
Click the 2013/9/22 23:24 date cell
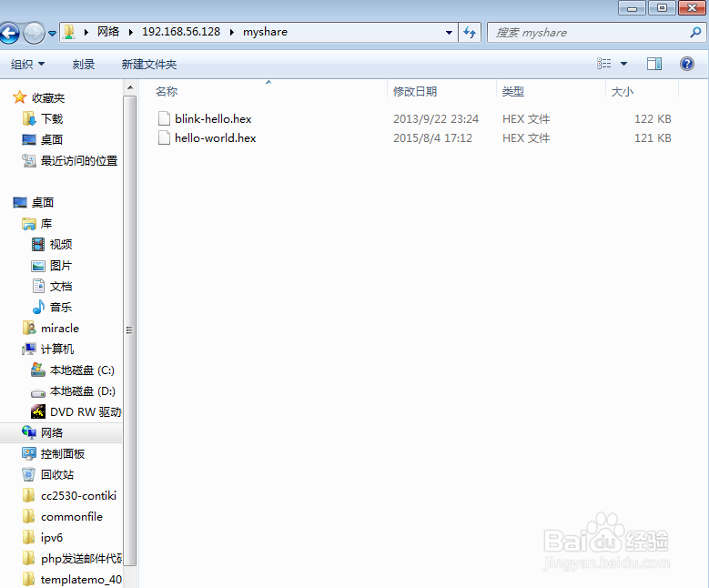[436, 119]
